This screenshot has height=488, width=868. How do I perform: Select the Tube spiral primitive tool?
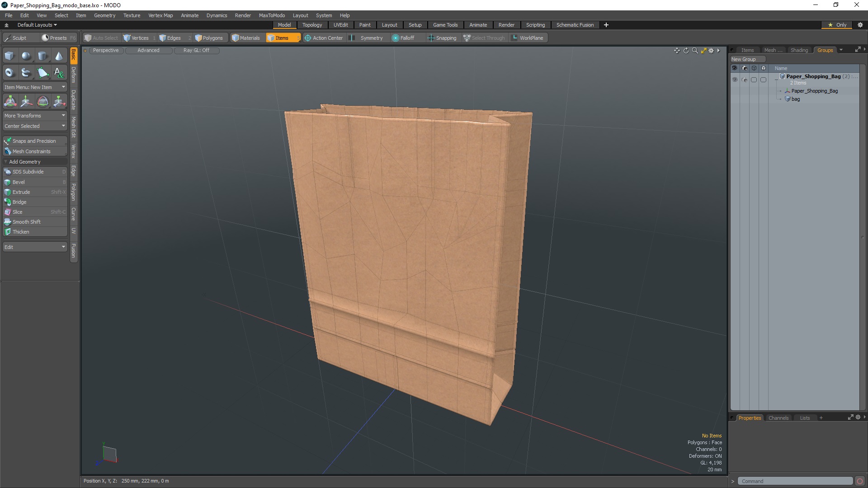click(26, 72)
